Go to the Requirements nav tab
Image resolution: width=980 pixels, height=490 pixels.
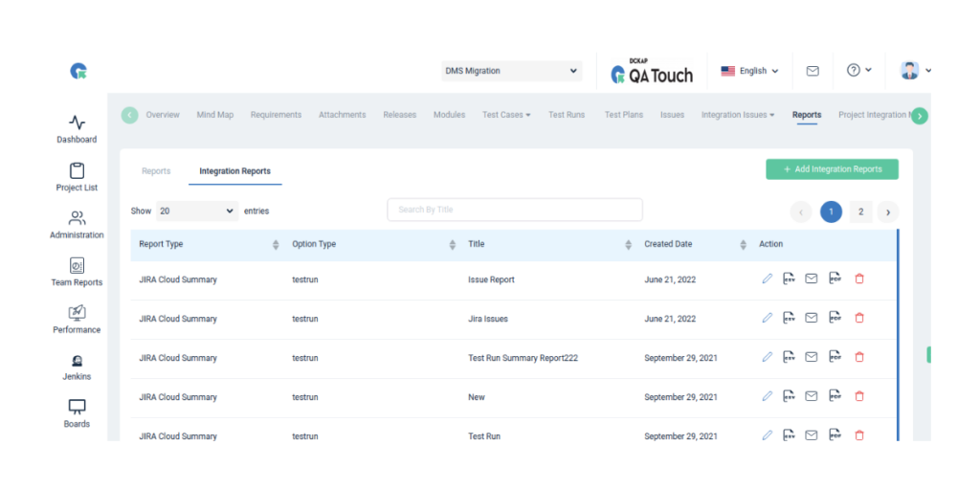[x=276, y=115]
